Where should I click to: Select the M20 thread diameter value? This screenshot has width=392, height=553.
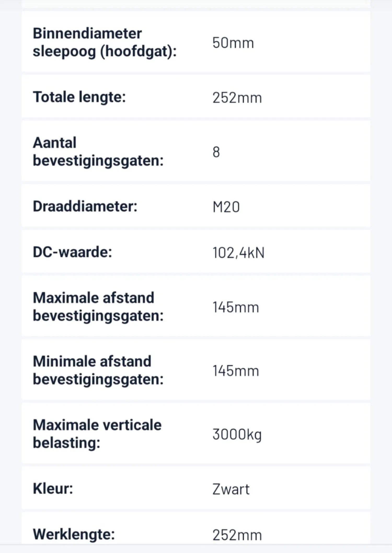coord(226,207)
